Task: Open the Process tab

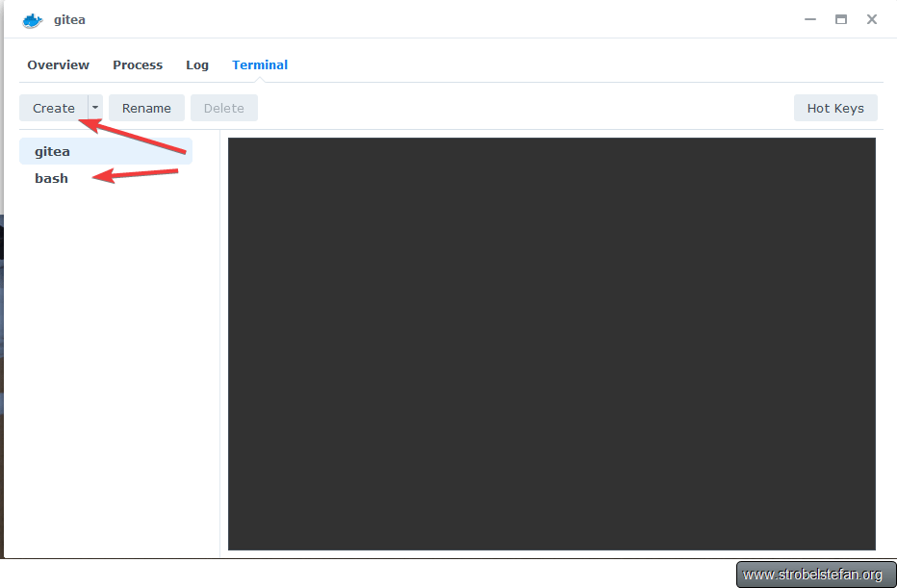Action: [x=137, y=64]
